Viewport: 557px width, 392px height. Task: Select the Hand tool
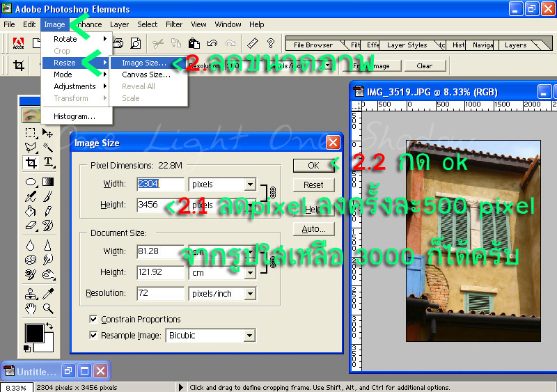tap(31, 308)
